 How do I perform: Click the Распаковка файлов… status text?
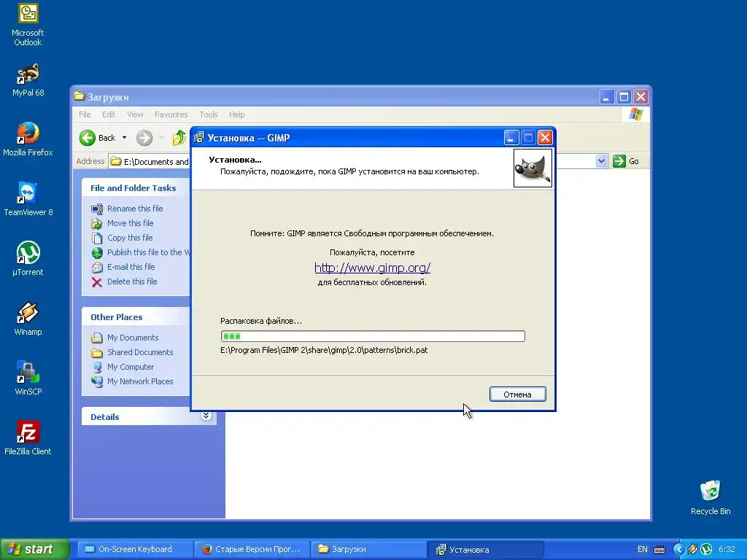[261, 321]
